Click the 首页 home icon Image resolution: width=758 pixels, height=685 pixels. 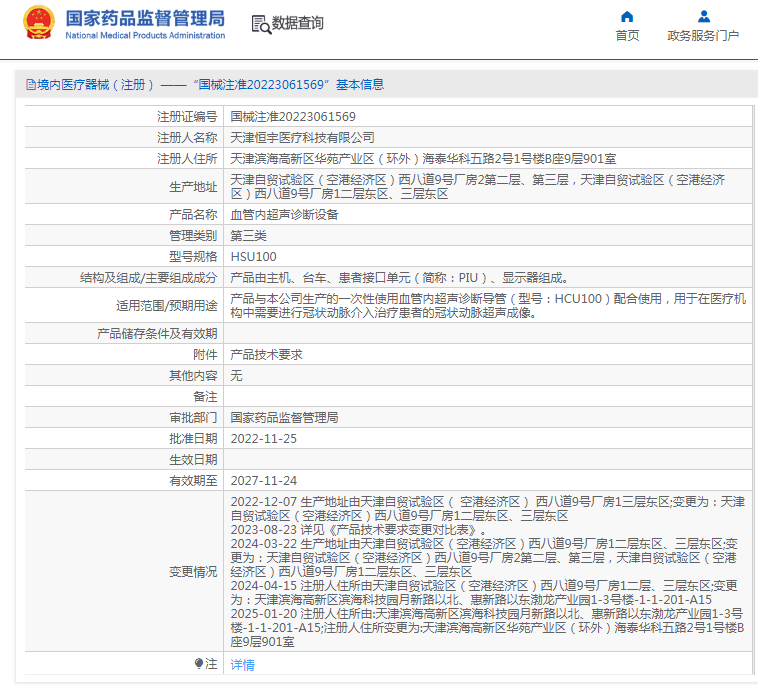pos(627,17)
